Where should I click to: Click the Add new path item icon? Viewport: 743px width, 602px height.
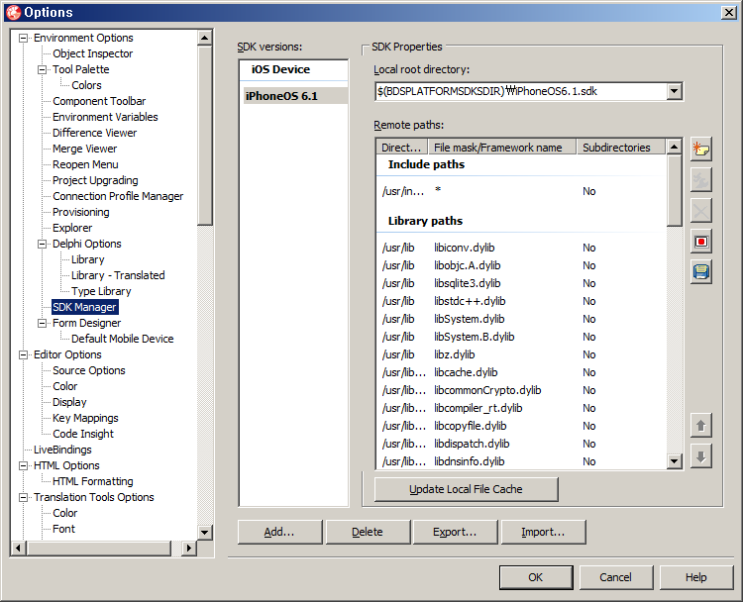[701, 149]
